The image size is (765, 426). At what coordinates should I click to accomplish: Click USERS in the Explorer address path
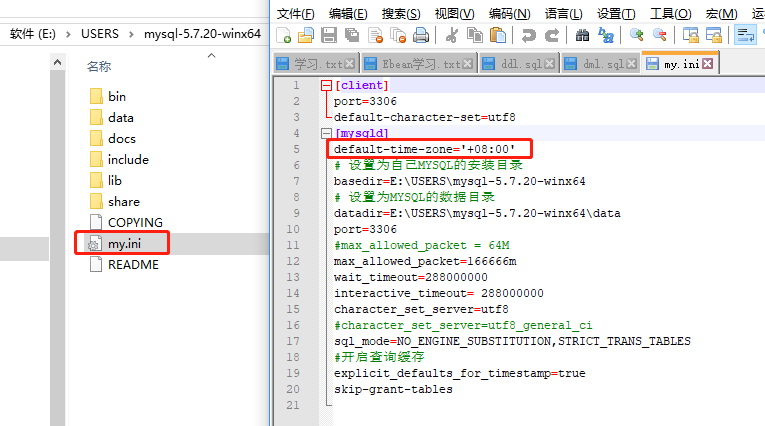[x=100, y=34]
